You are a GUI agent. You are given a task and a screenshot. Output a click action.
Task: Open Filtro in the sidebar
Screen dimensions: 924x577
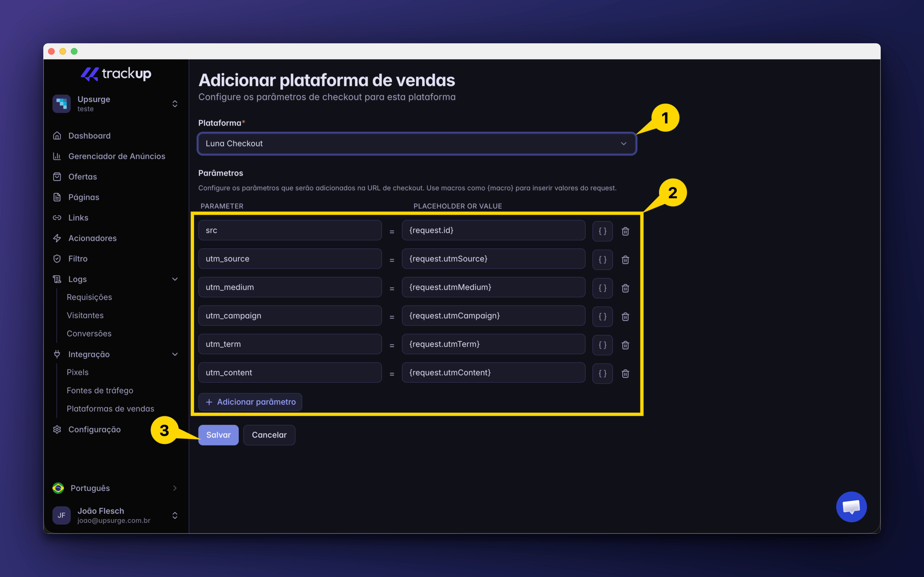click(78, 259)
